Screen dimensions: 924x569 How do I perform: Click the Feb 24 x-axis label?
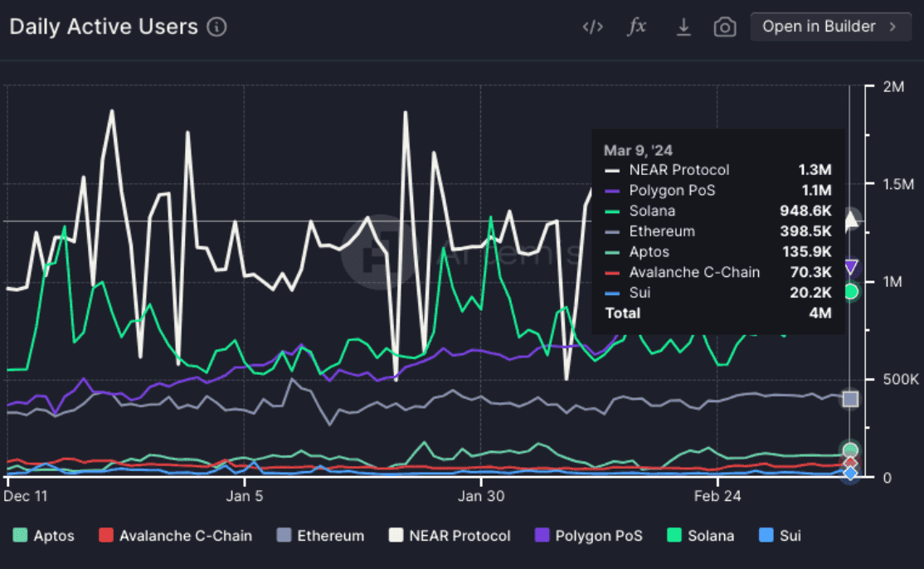(x=717, y=496)
